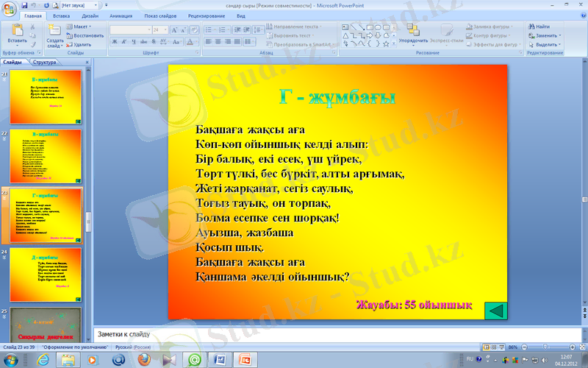Click the Office button logo
588x368 pixels.
point(10,8)
